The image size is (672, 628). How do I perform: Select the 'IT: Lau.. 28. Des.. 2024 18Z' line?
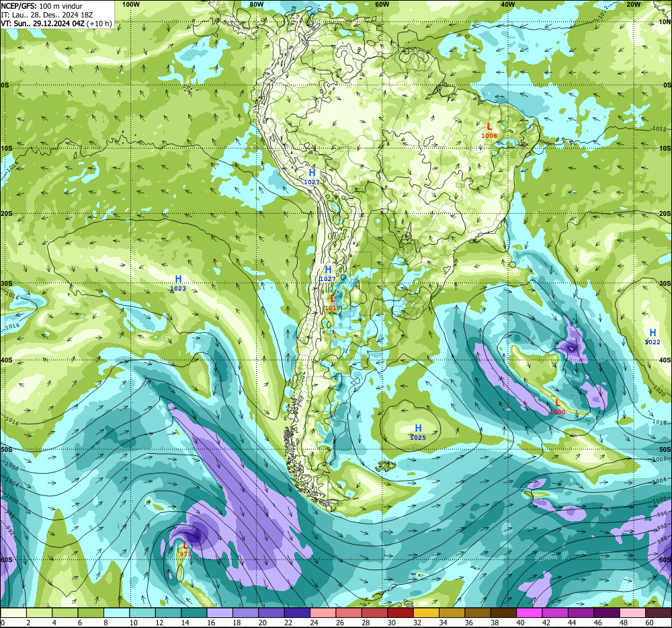pyautogui.click(x=47, y=15)
